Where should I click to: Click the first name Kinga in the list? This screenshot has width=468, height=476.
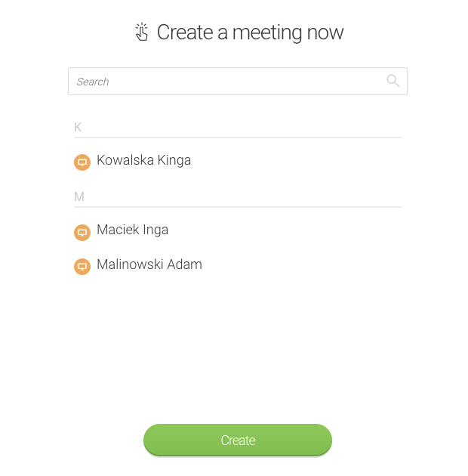(x=174, y=161)
